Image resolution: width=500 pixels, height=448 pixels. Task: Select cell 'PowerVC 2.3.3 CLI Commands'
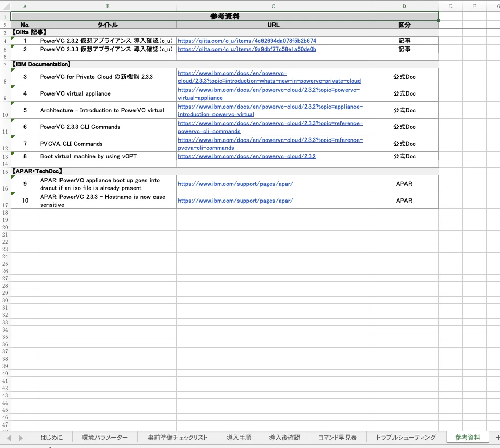click(x=108, y=127)
